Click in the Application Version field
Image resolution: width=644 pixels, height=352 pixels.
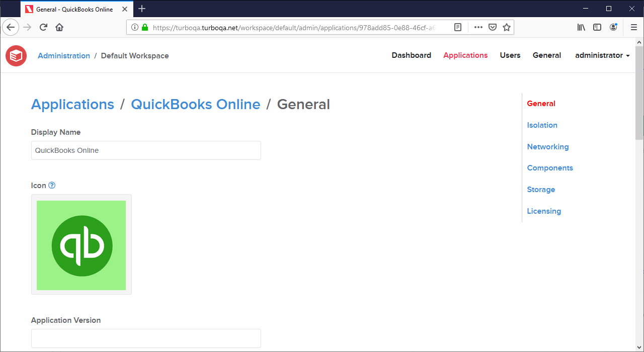[x=146, y=338]
